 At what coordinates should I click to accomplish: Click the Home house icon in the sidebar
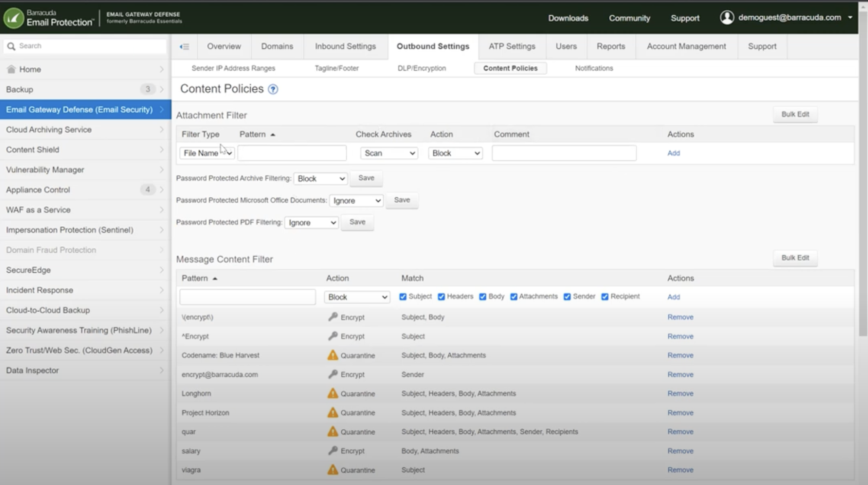click(x=11, y=69)
